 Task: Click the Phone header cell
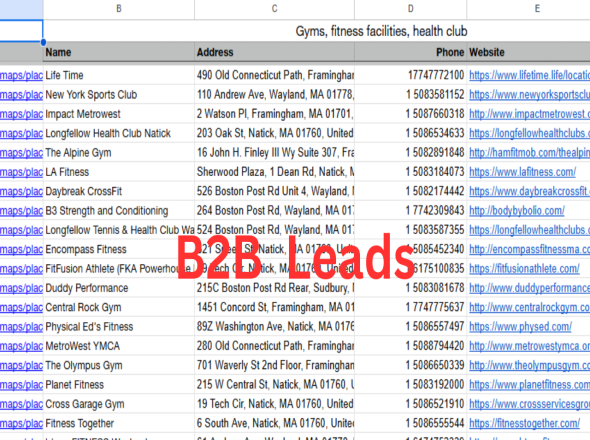point(411,52)
